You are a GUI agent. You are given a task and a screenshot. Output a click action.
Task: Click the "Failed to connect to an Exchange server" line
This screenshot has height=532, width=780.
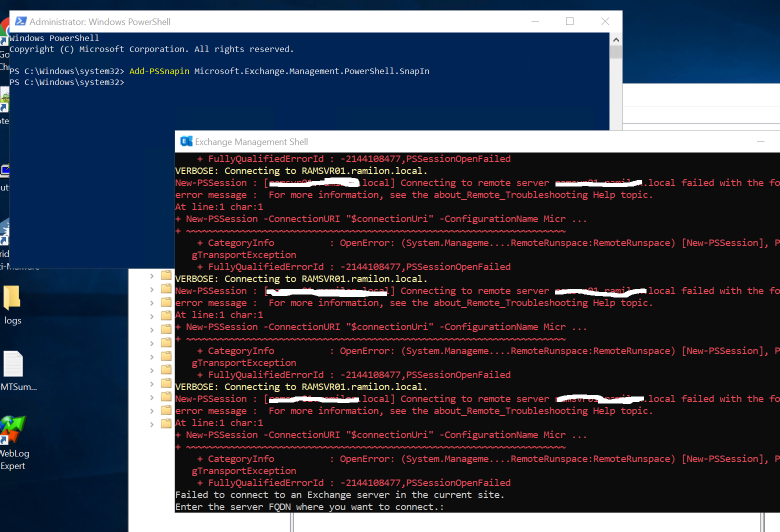click(339, 495)
